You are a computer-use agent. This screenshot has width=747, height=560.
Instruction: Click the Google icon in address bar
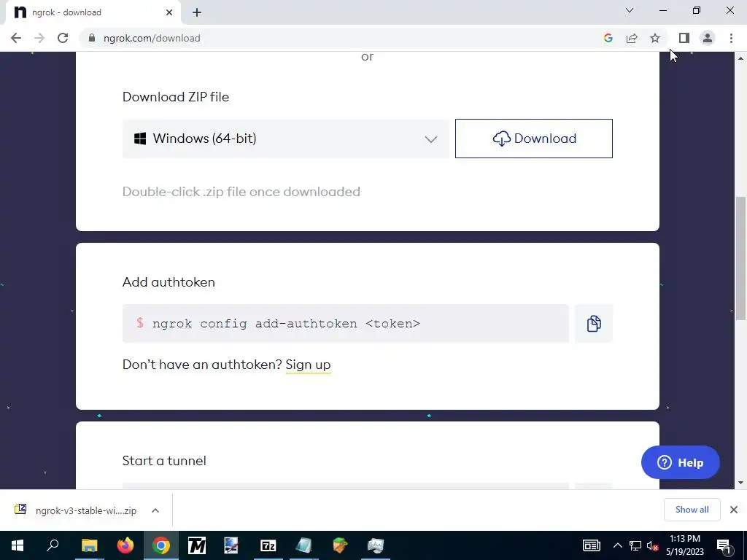pyautogui.click(x=608, y=38)
